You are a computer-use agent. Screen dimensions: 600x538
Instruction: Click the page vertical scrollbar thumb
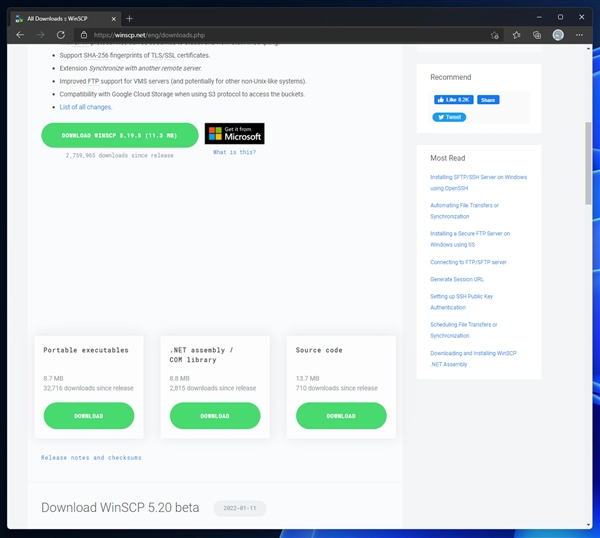588,164
